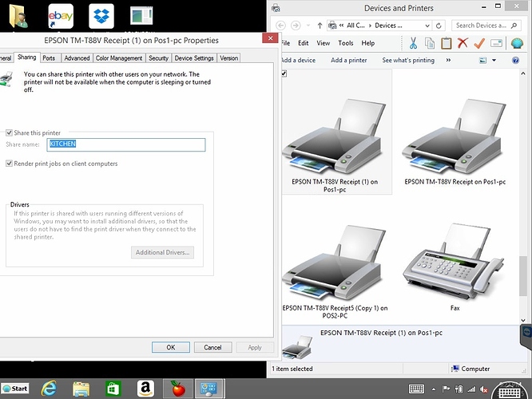Click the rename icon beside the checkmark
The height and width of the screenshot is (399, 532).
pyautogui.click(x=496, y=43)
